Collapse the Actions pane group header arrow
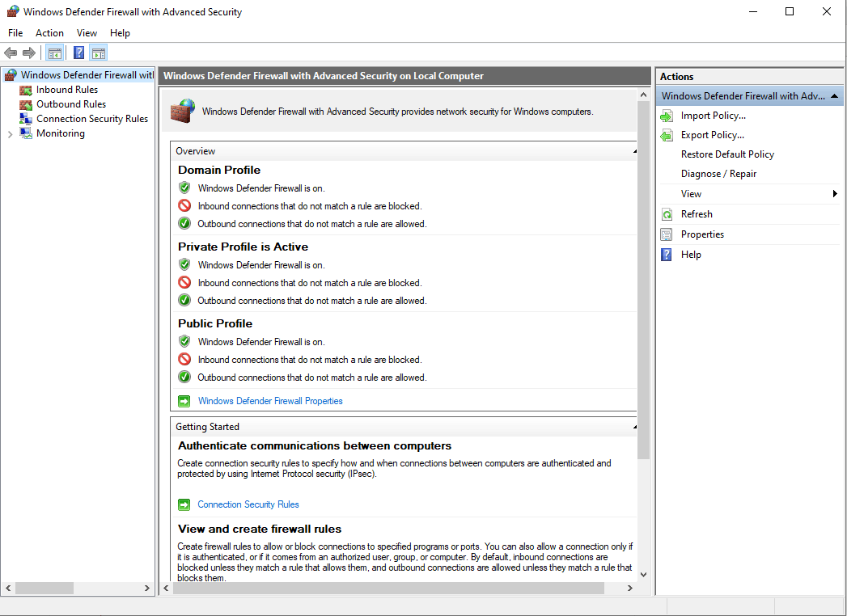The image size is (847, 616). 834,96
